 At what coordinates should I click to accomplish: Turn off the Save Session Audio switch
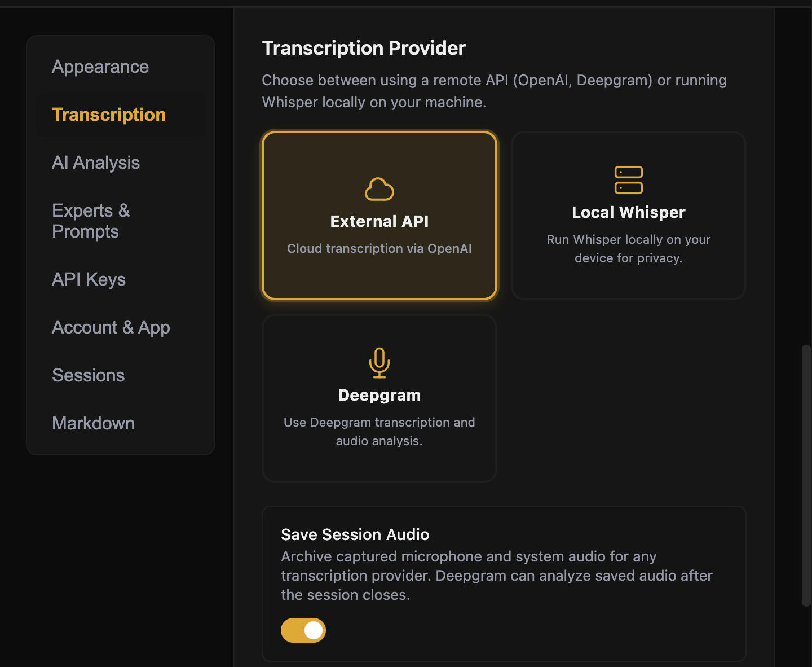coord(303,630)
